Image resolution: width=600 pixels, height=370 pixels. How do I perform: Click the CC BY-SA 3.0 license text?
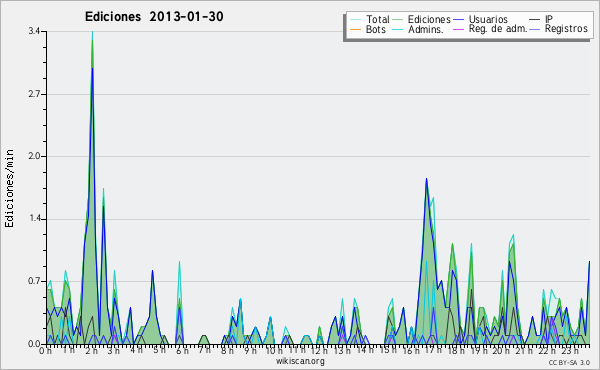point(569,363)
